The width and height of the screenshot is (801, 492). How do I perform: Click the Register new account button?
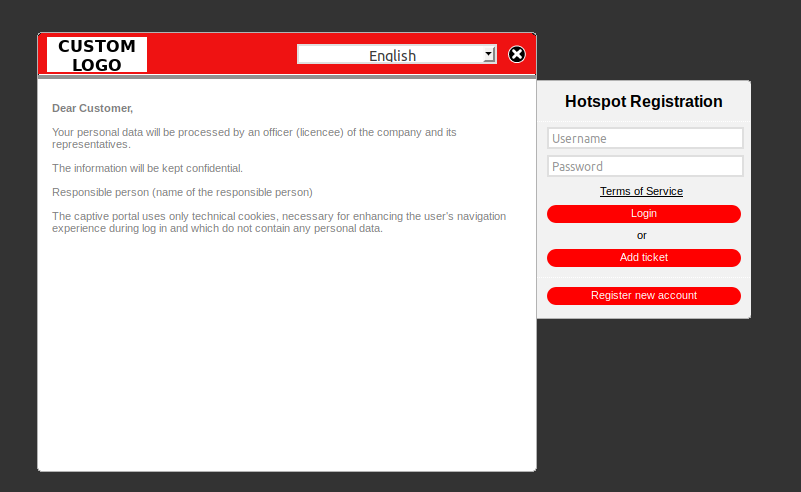coord(644,295)
